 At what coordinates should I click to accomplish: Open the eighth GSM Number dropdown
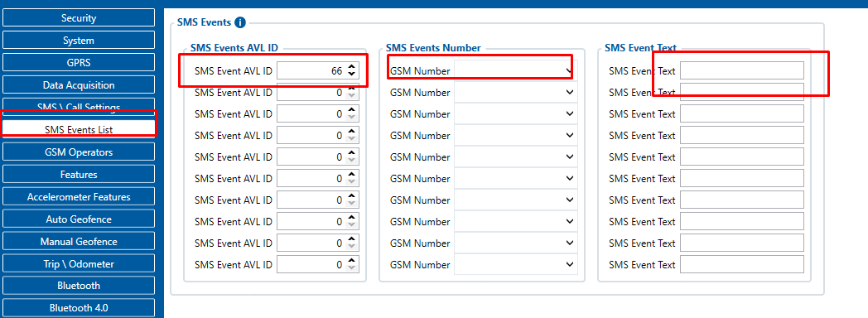515,222
